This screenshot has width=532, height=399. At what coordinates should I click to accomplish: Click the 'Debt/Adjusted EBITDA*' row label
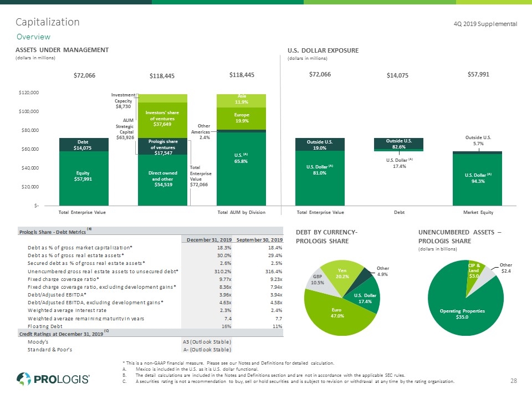pos(57,295)
